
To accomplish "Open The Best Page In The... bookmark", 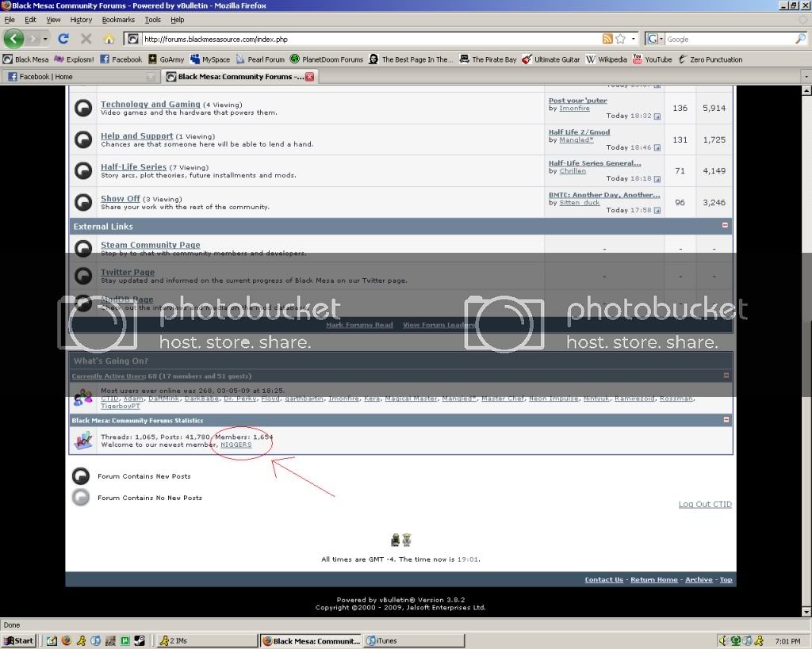I will click(412, 59).
